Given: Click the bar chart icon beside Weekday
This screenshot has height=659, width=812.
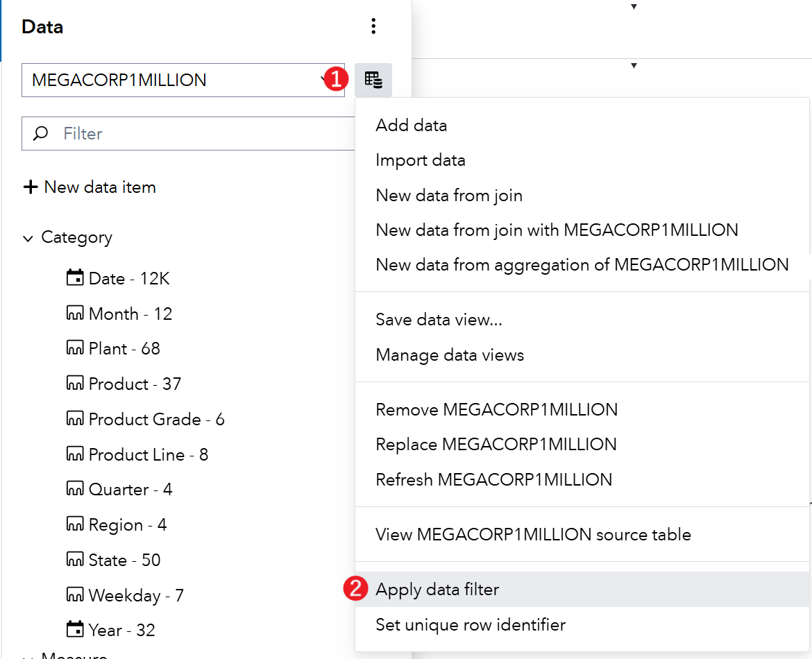Looking at the screenshot, I should click(74, 595).
